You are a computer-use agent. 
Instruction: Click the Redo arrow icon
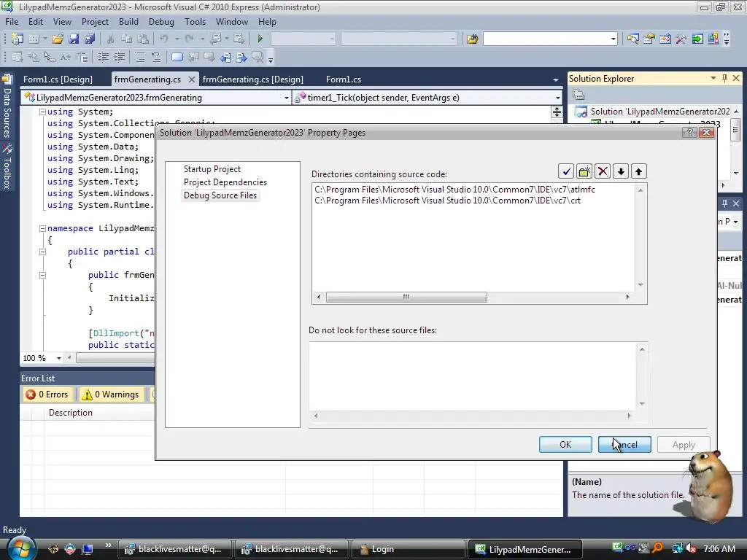tap(190, 39)
